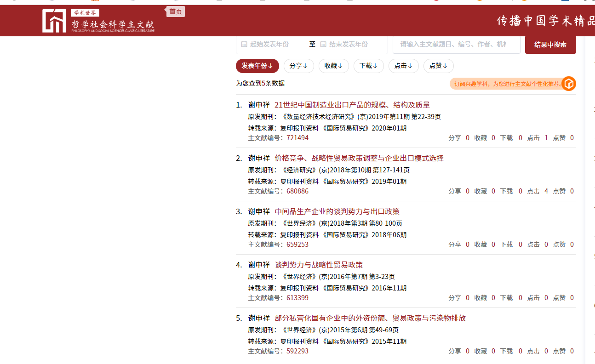Image resolution: width=595 pixels, height=364 pixels.
Task: Click calendar icon in end year field
Action: 323,44
